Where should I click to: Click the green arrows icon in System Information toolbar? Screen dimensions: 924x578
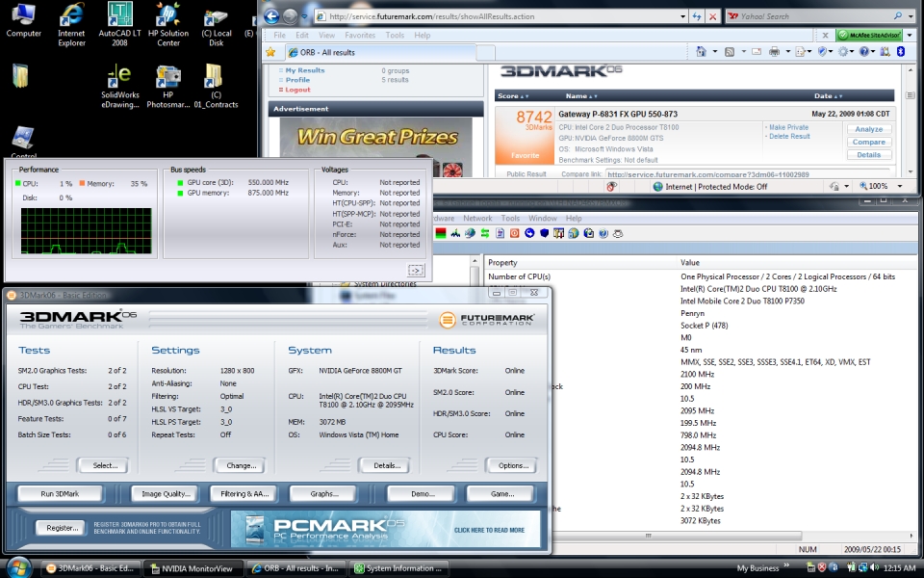point(485,233)
